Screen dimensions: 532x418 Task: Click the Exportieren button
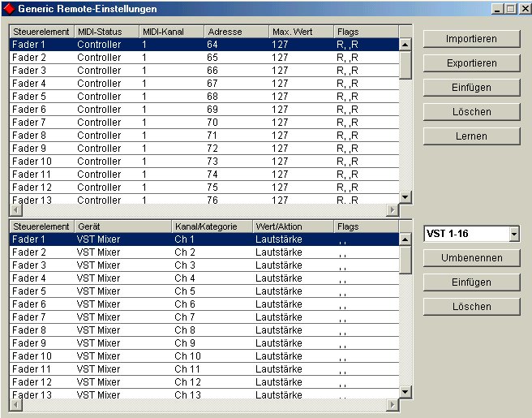pyautogui.click(x=471, y=63)
